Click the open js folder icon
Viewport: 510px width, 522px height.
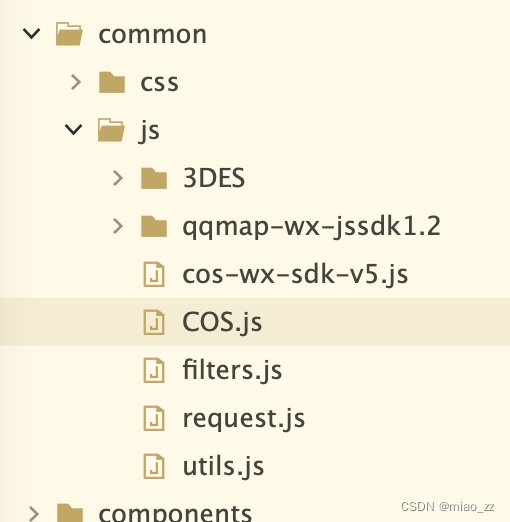(x=111, y=130)
